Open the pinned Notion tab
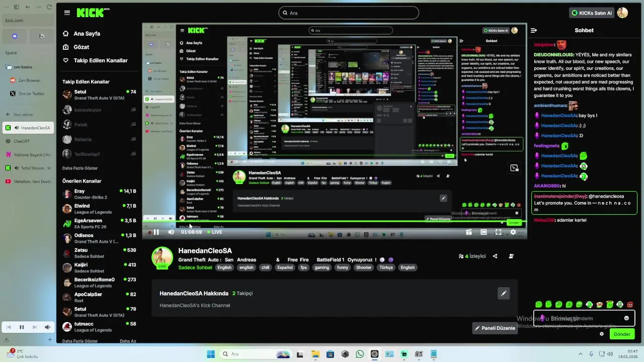Screen dimensions: 644x362 (x=42, y=36)
